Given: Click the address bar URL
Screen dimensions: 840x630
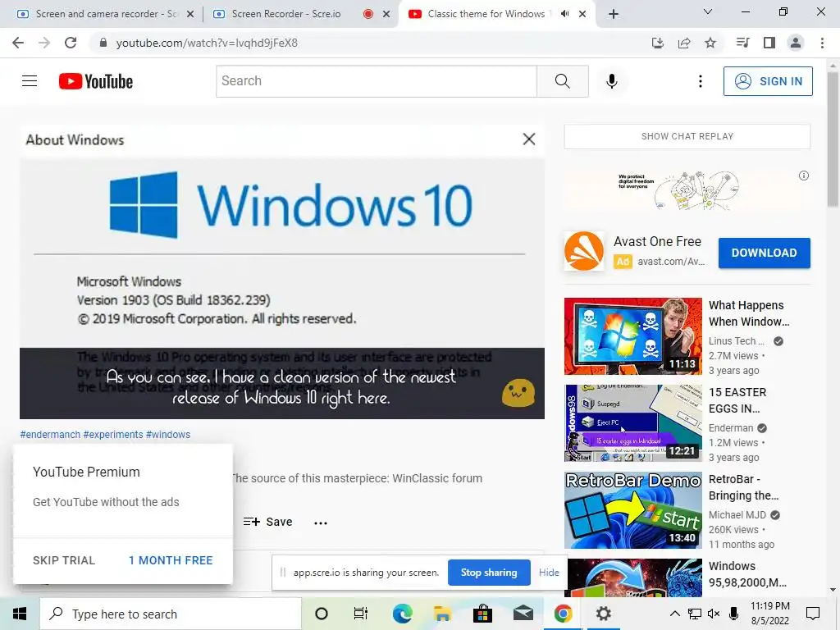Looking at the screenshot, I should [x=207, y=43].
